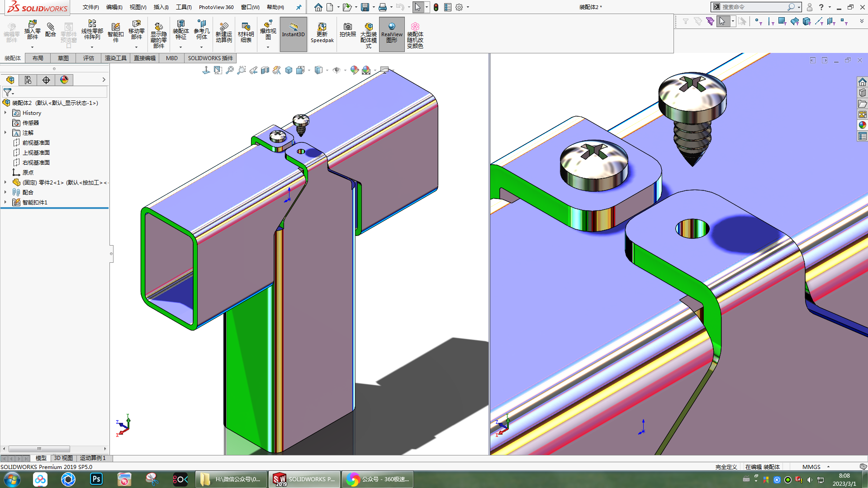Image resolution: width=868 pixels, height=488 pixels.
Task: Open the 线性零部件阵列 linear pattern tool
Action: tap(92, 30)
